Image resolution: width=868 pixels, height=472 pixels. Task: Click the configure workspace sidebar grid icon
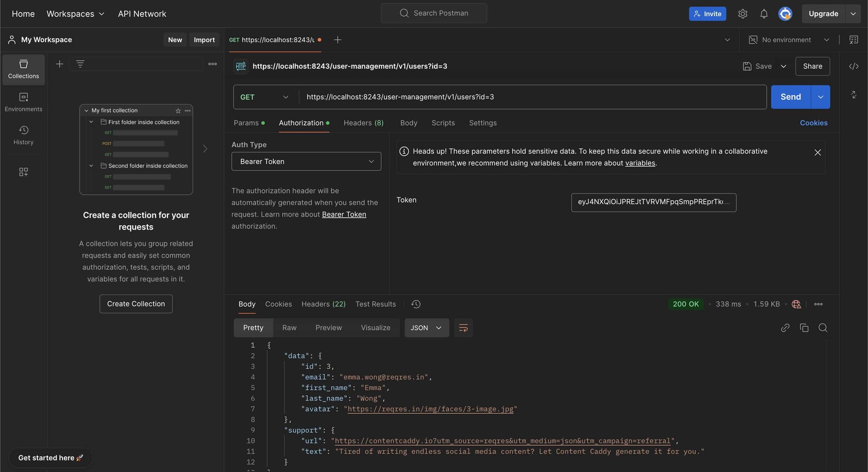tap(23, 172)
